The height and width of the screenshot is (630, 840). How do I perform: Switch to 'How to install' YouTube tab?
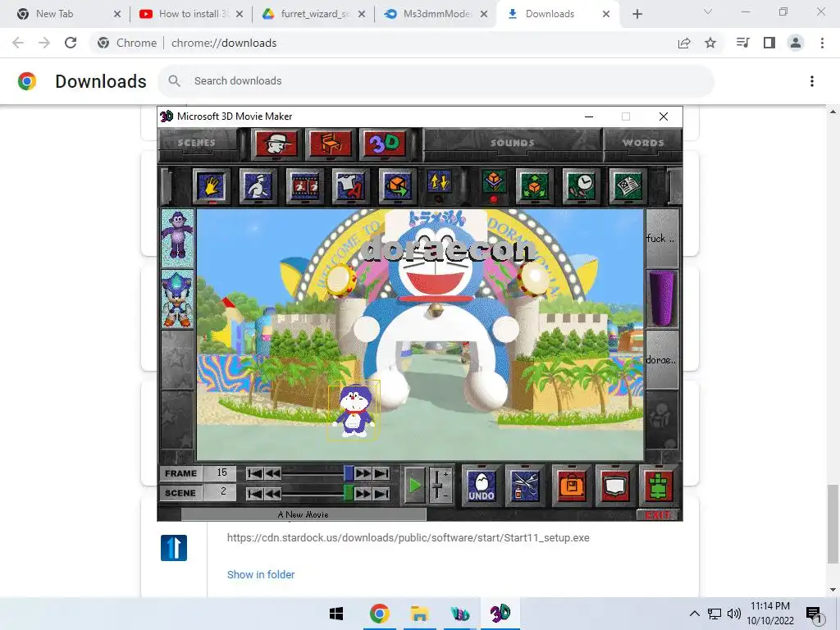[x=189, y=14]
